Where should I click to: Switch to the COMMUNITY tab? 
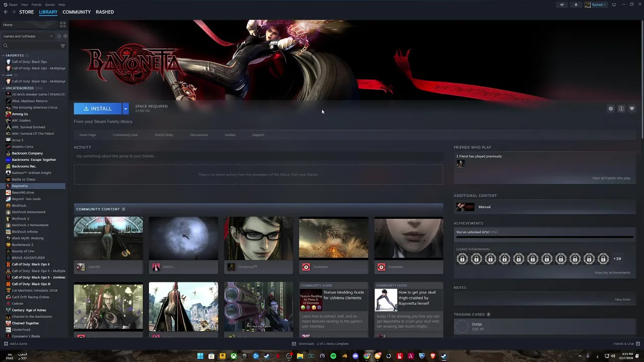[76, 12]
